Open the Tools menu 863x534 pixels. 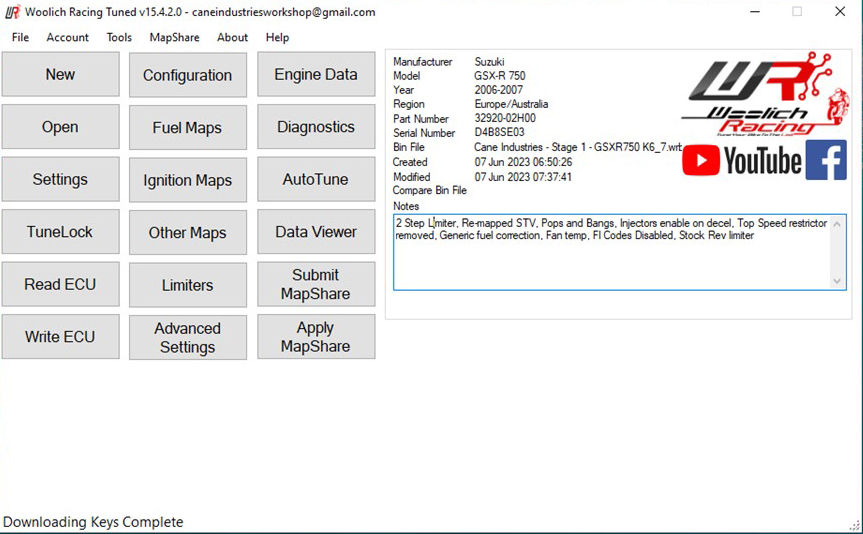point(119,37)
